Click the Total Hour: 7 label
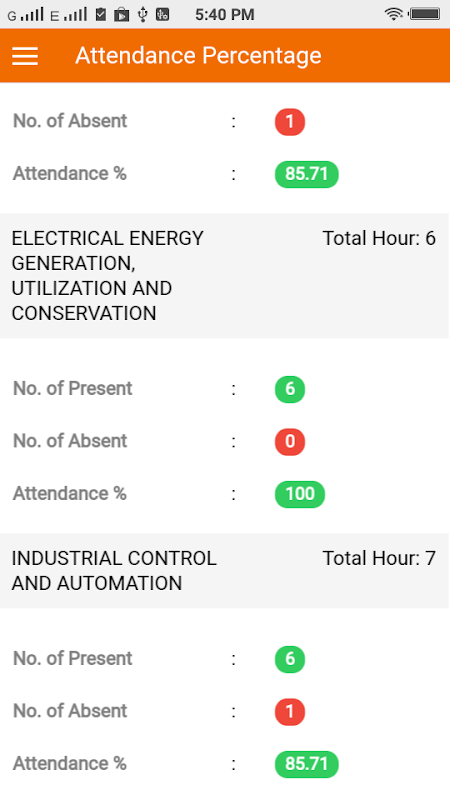Screen dimensions: 450x800 [379, 558]
